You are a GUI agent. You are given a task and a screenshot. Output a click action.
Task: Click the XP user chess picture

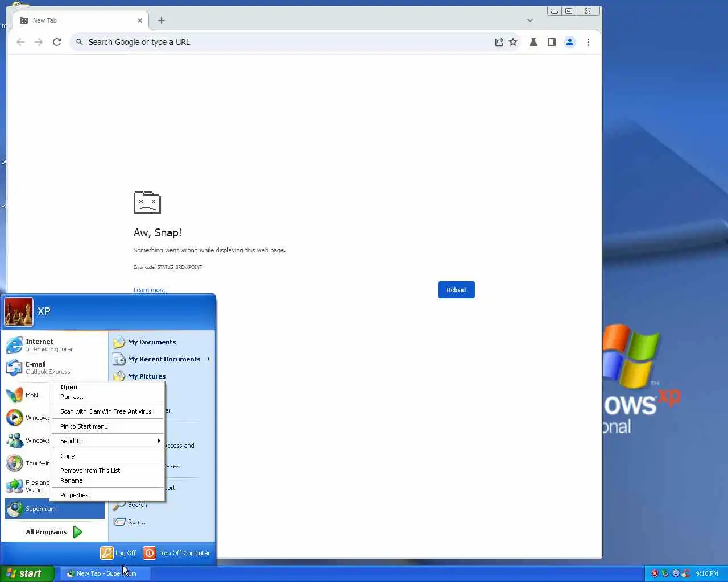click(x=19, y=312)
